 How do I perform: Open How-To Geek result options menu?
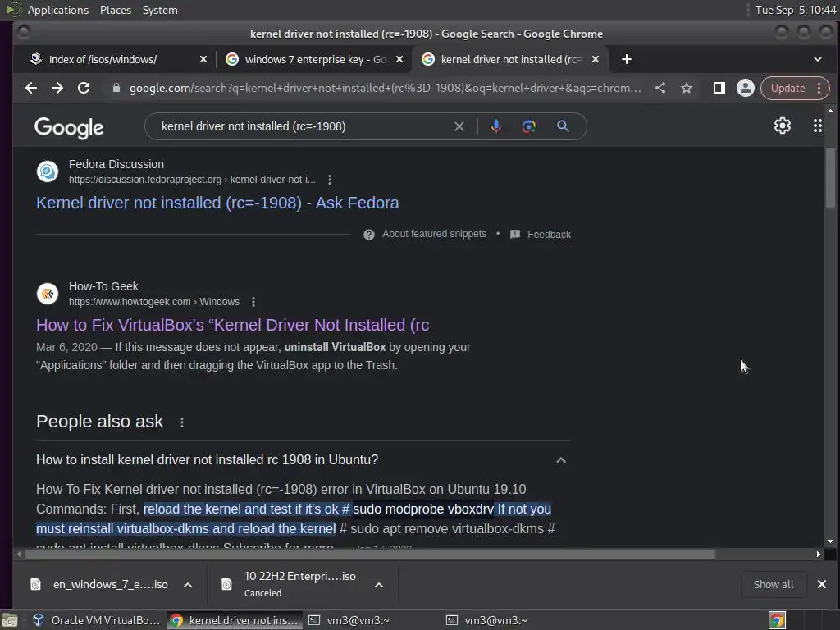click(x=253, y=302)
